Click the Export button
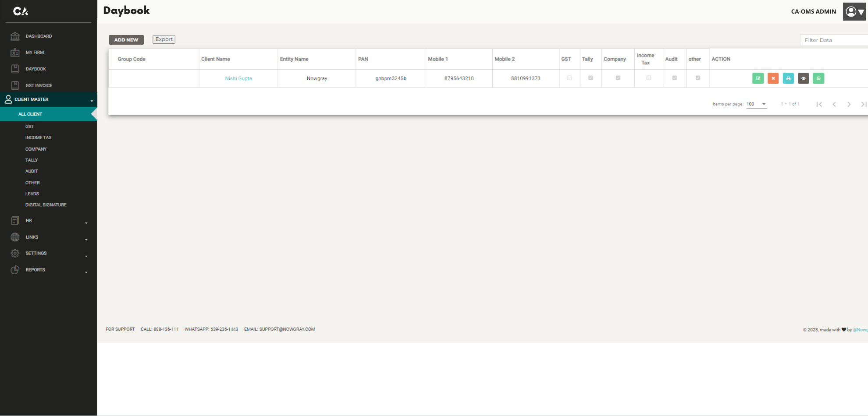This screenshot has height=416, width=868. [x=164, y=39]
